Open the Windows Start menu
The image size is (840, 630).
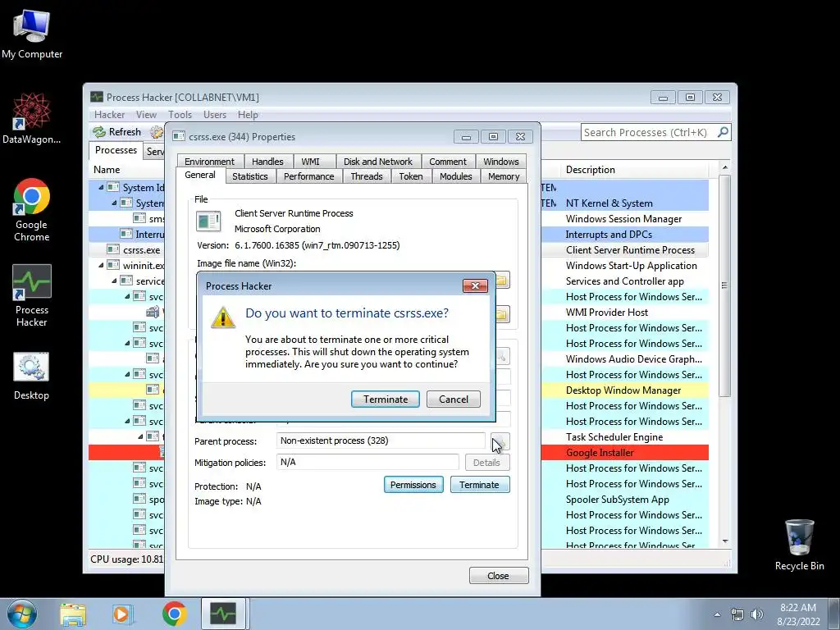pos(21,614)
